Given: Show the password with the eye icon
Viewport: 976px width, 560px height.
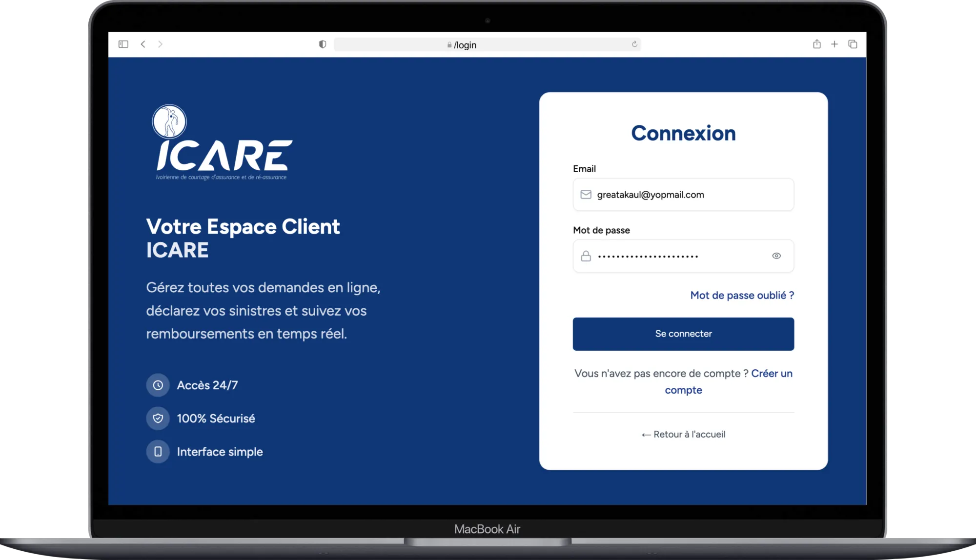Looking at the screenshot, I should (x=776, y=256).
